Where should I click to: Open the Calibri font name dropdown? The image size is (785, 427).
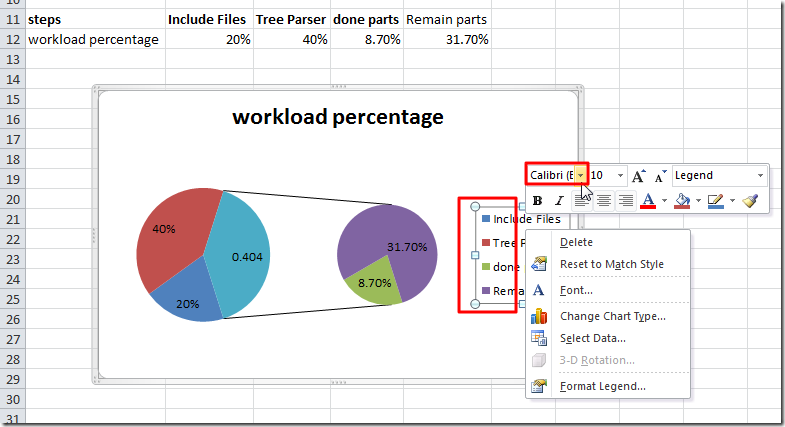580,176
